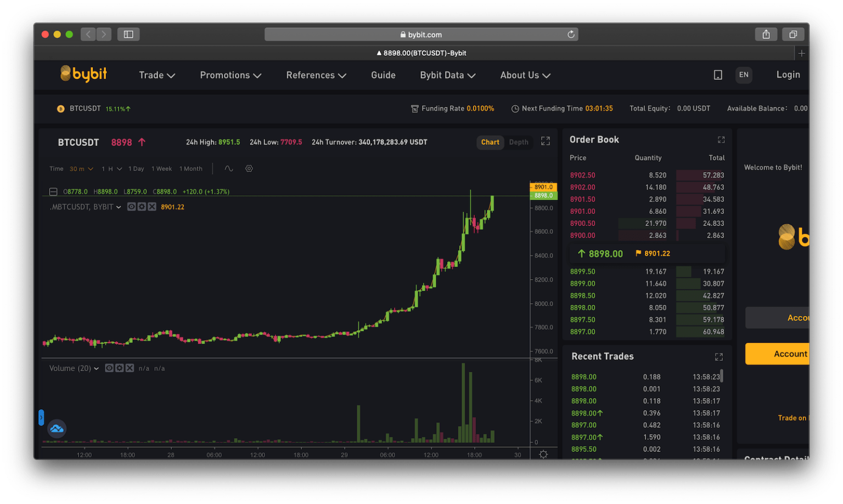Screen dimensions: 843x504
Task: Open the Trade dropdown menu
Action: [157, 75]
